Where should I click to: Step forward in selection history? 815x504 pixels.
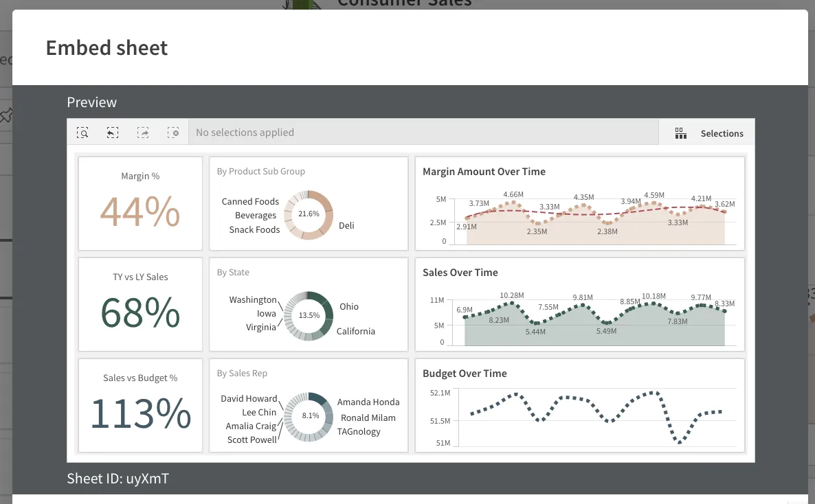pos(143,133)
